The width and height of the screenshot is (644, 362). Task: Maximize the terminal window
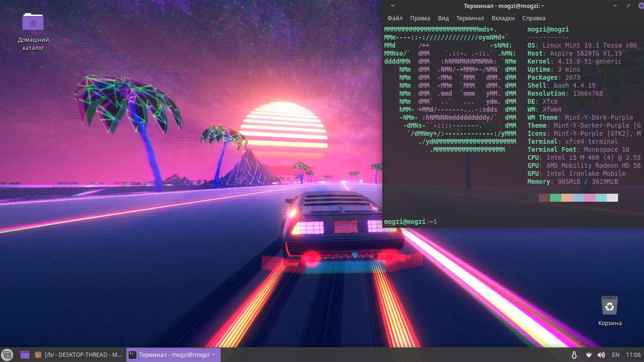(x=628, y=6)
